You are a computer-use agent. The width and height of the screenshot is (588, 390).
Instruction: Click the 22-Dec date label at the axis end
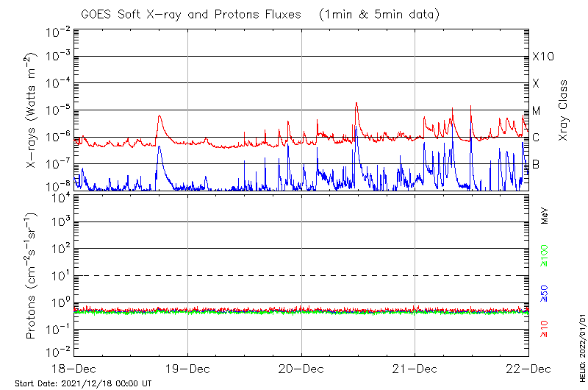pos(528,367)
